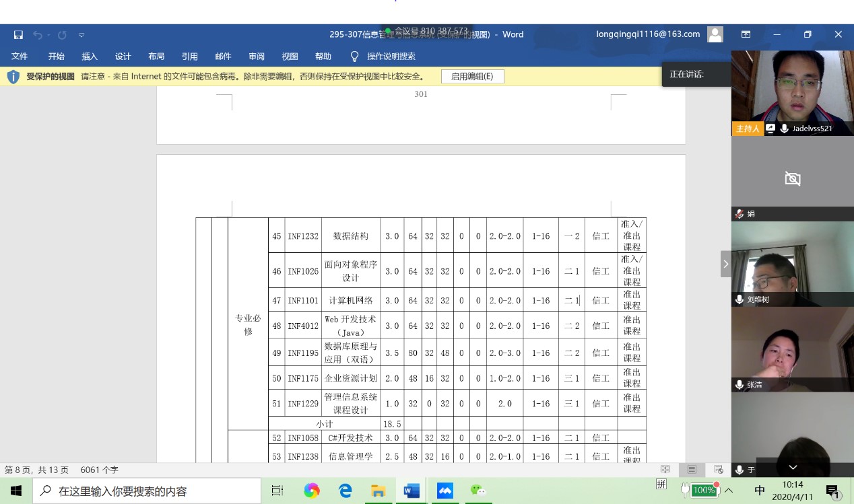854x504 pixels.
Task: Switch to the 视图 ribbon tab
Action: [x=290, y=57]
